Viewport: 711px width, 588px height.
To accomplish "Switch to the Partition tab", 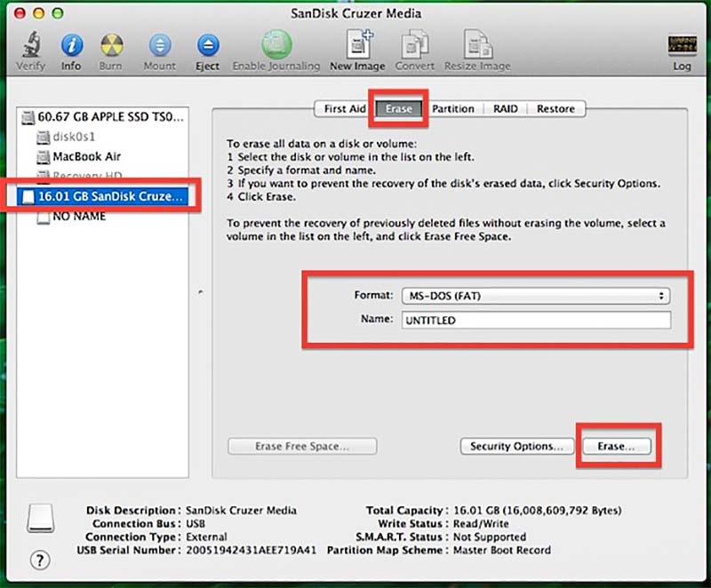I will pyautogui.click(x=453, y=108).
